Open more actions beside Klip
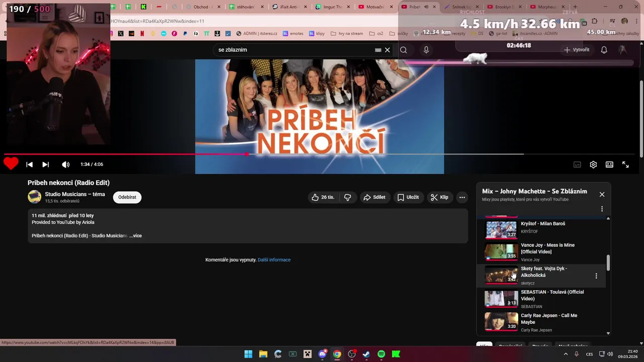This screenshot has height=362, width=644. [x=462, y=197]
